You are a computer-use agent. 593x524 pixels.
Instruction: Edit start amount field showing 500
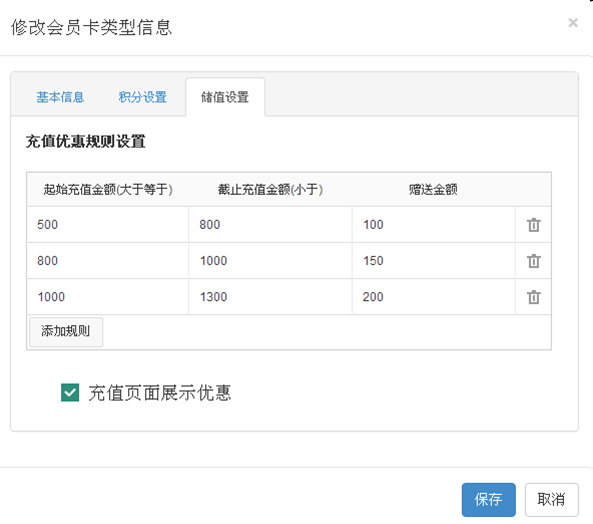(x=107, y=225)
